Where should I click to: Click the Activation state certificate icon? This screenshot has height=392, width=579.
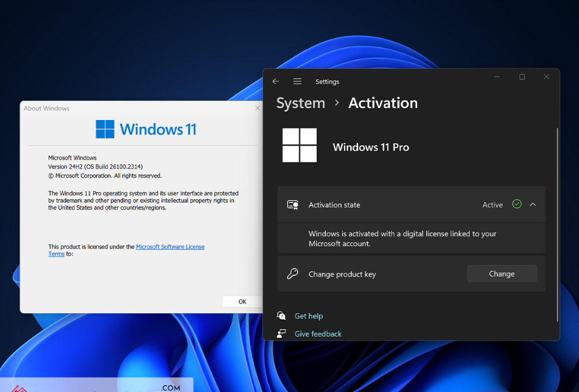click(x=293, y=205)
